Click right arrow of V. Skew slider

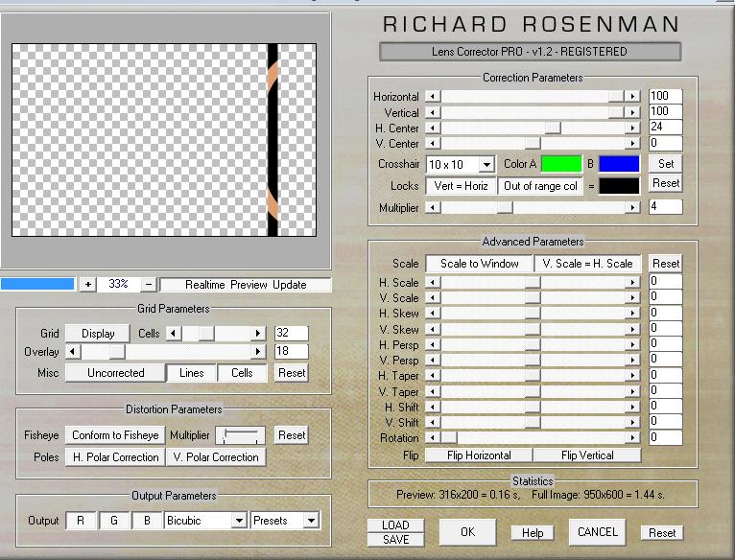click(632, 329)
